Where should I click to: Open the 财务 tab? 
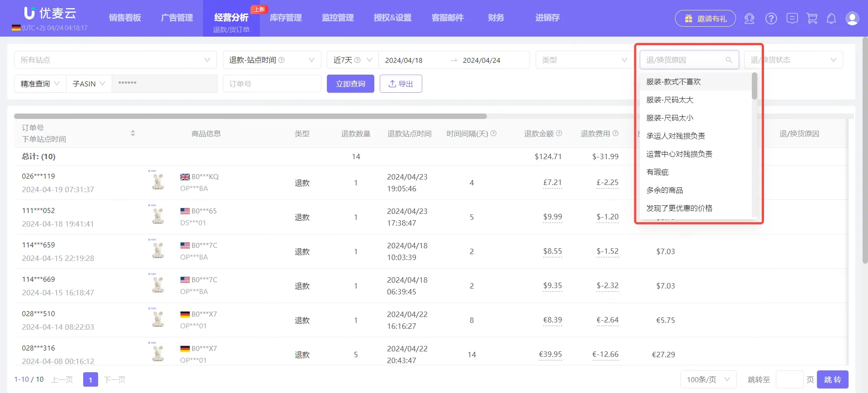496,18
